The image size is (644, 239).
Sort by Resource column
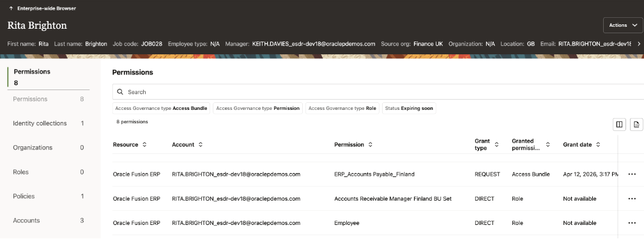click(x=144, y=144)
